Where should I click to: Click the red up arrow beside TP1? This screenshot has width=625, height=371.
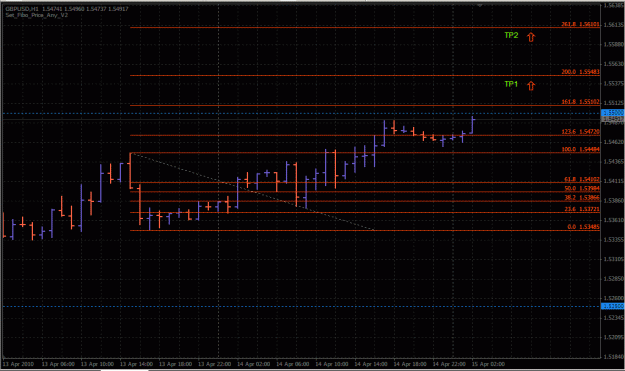click(x=531, y=85)
